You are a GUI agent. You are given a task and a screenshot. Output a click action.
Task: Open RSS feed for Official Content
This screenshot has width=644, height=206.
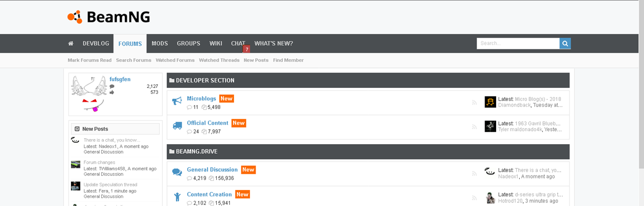[474, 127]
